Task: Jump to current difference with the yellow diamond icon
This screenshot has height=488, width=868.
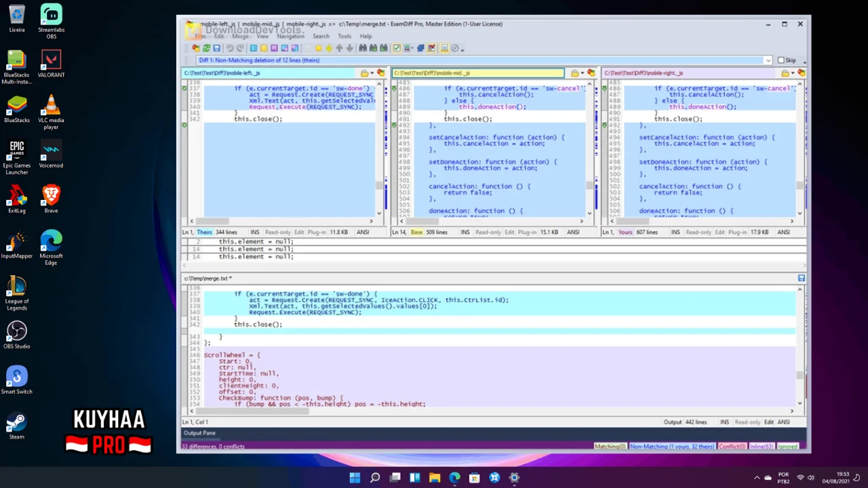Action: (329, 48)
